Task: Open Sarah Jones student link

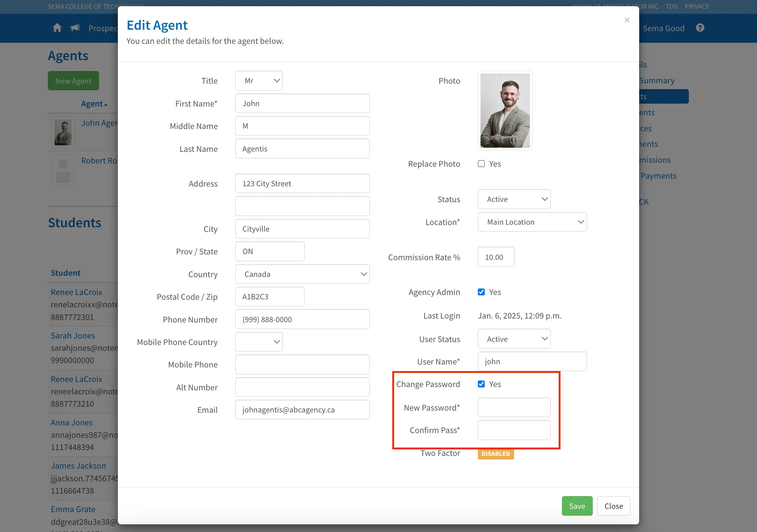Action: click(x=73, y=336)
